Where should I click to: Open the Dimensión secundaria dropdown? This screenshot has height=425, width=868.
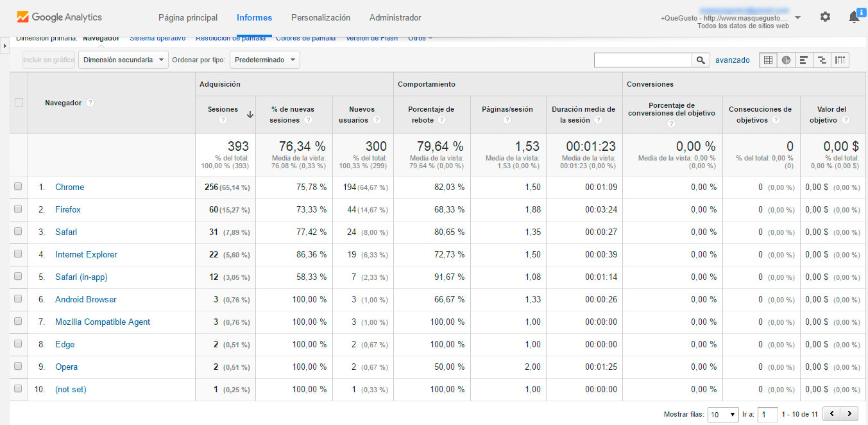pyautogui.click(x=123, y=60)
